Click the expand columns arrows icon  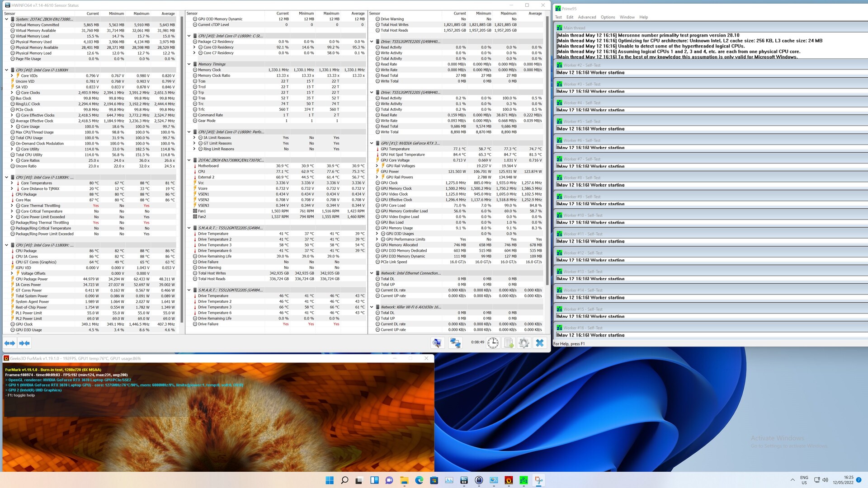[x=9, y=343]
